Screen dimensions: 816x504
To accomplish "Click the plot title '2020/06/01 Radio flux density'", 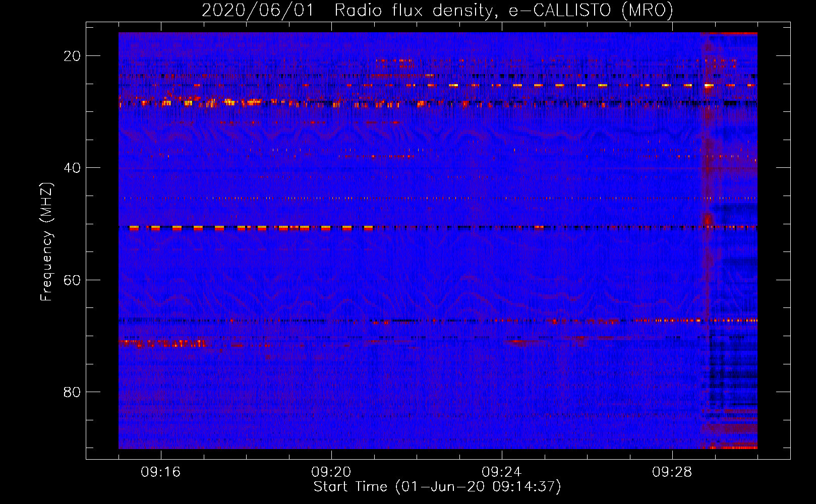I will (347, 11).
